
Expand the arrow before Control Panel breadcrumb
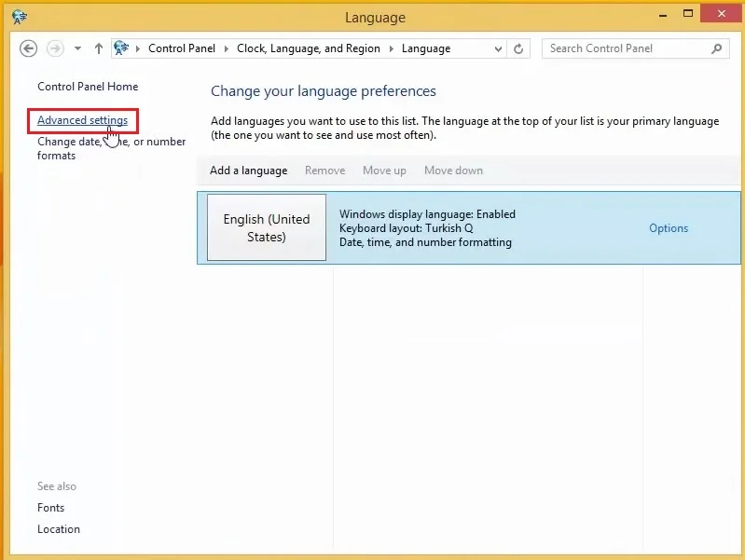pyautogui.click(x=138, y=48)
